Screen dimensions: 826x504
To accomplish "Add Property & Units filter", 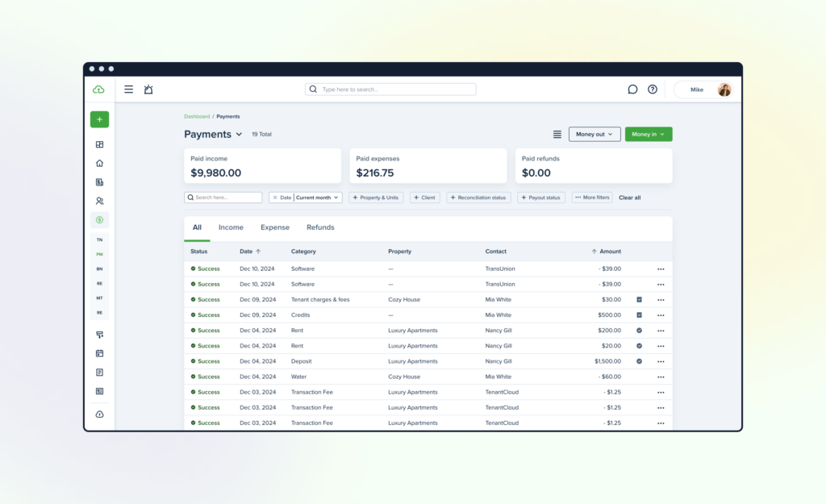I will click(x=376, y=198).
